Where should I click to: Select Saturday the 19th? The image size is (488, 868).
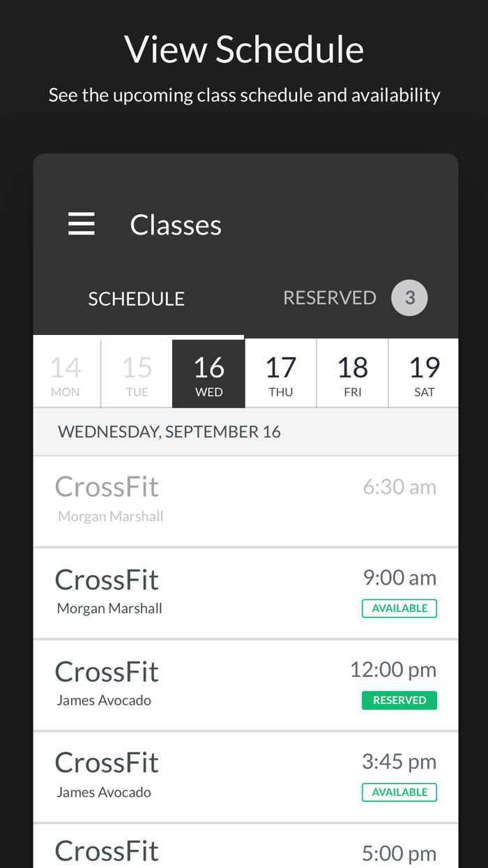425,372
